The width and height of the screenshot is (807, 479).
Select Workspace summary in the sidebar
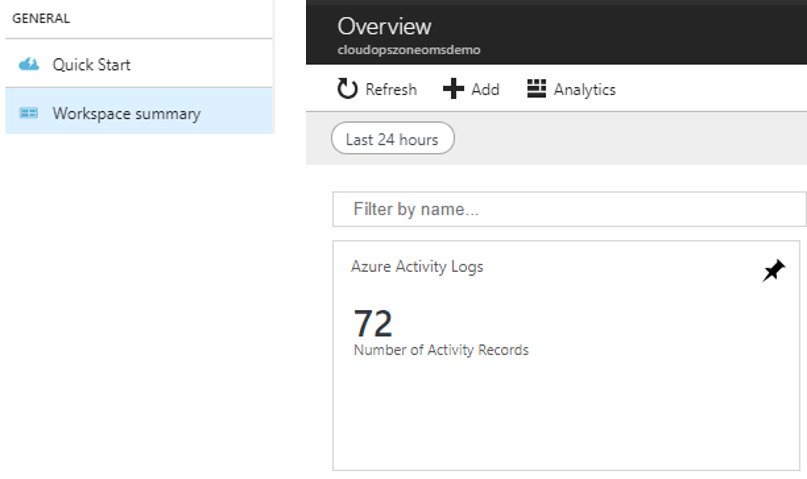coord(139,111)
